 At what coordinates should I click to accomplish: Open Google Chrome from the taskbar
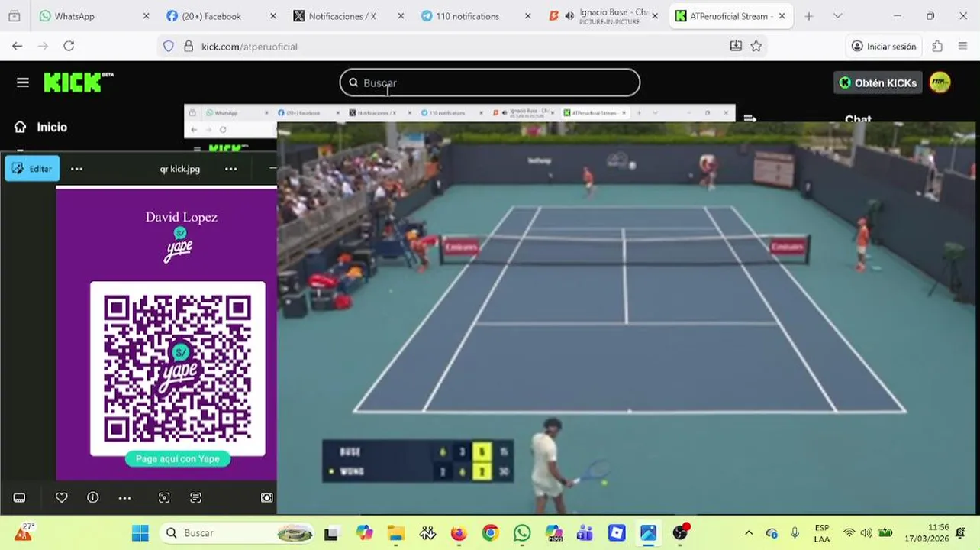click(490, 532)
